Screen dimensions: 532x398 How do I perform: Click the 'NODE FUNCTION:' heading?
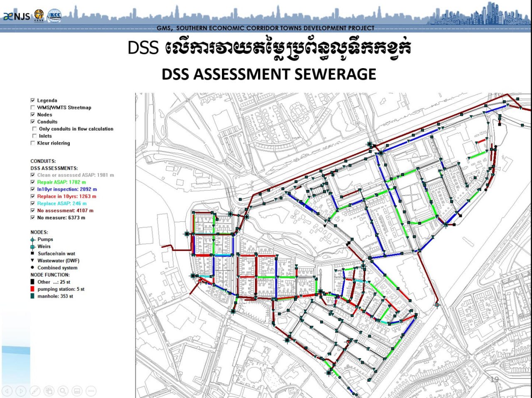pyautogui.click(x=50, y=275)
